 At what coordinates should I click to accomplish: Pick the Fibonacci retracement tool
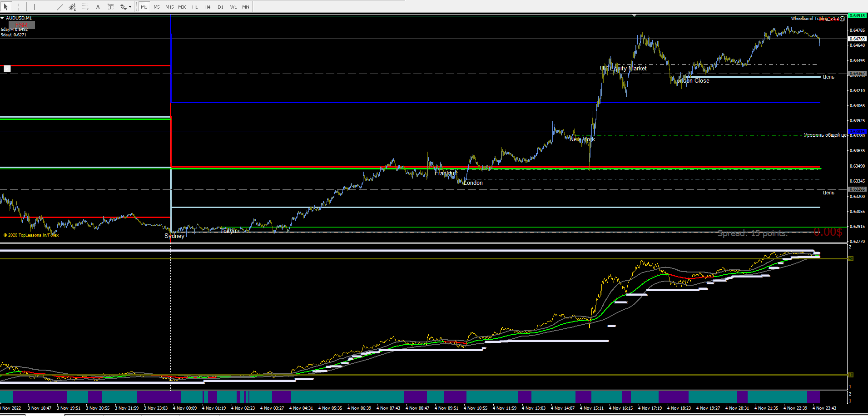(x=85, y=7)
